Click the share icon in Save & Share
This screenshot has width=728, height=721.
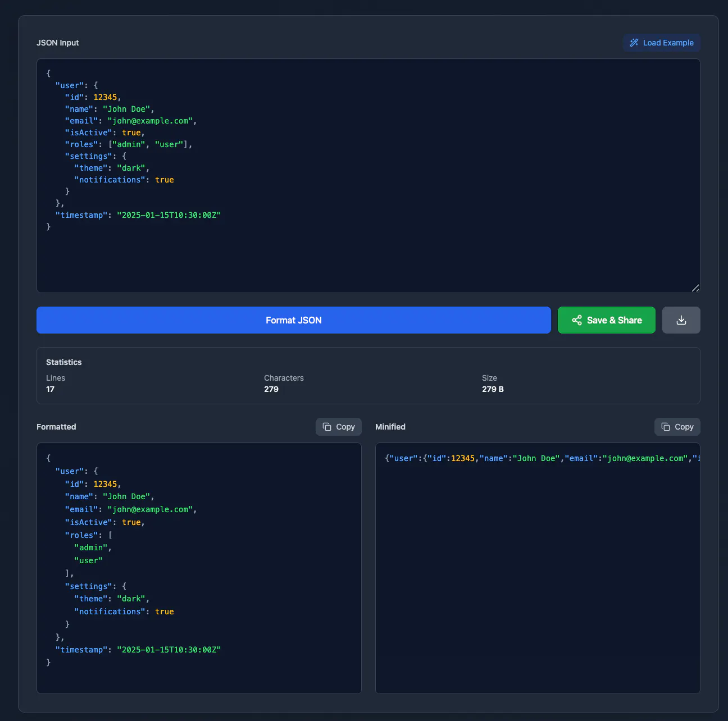click(x=577, y=320)
